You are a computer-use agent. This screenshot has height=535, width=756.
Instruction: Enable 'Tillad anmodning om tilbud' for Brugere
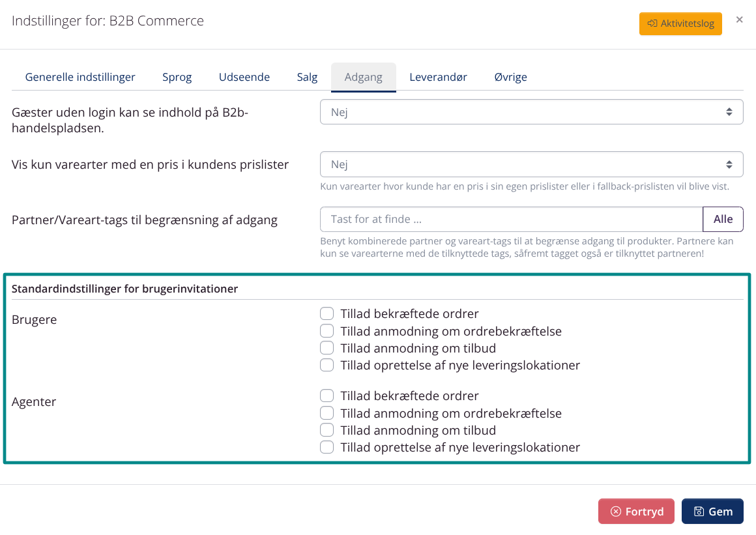coord(327,347)
